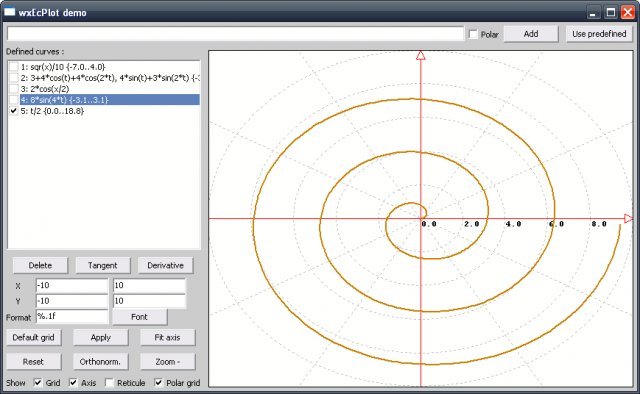Viewport: 640px width, 394px height.
Task: Click the 2.0 axis label on plot
Action: [471, 224]
